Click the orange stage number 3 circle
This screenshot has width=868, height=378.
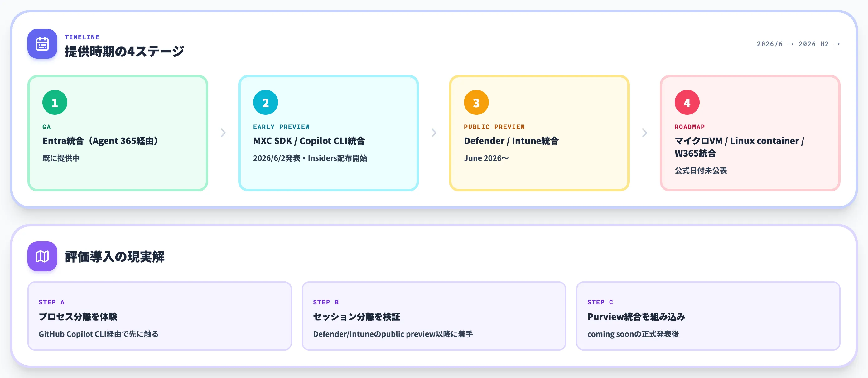[x=476, y=103]
